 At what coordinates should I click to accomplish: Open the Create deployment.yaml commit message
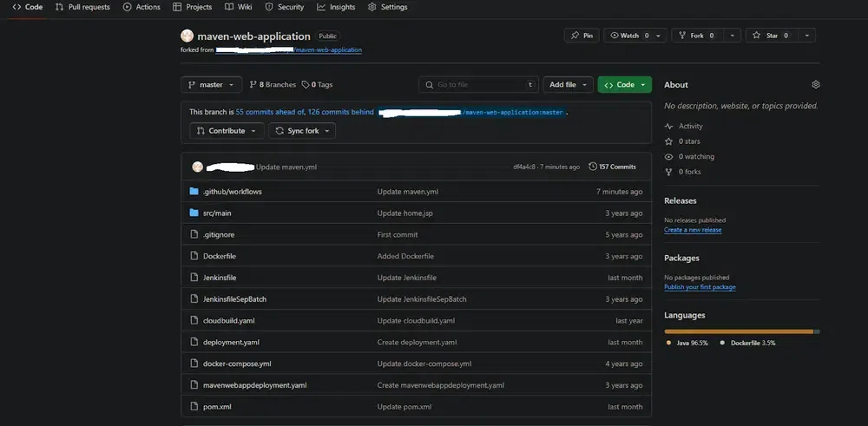pyautogui.click(x=417, y=343)
